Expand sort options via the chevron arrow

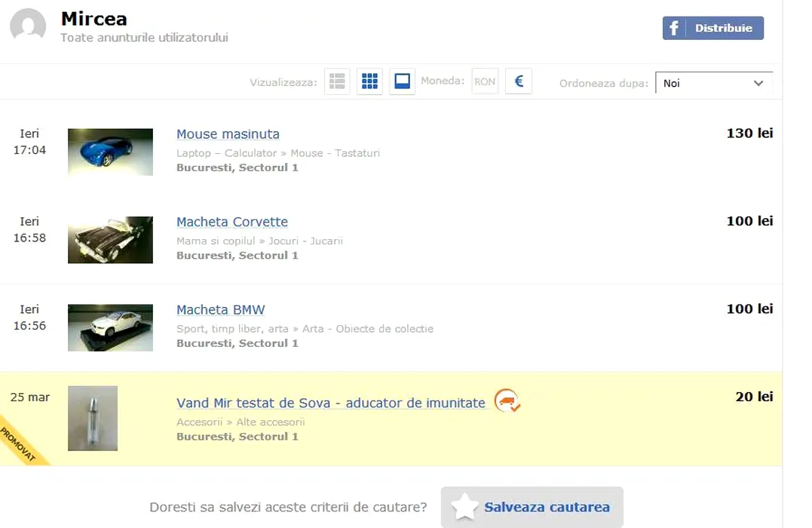[x=758, y=83]
